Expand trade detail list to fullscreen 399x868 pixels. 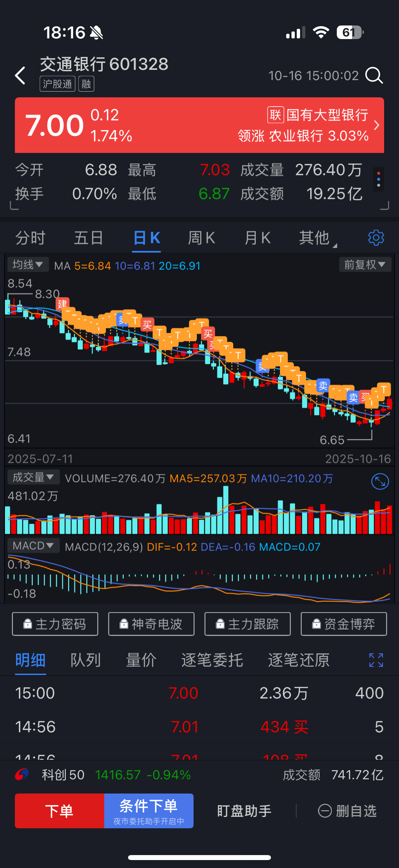[376, 660]
